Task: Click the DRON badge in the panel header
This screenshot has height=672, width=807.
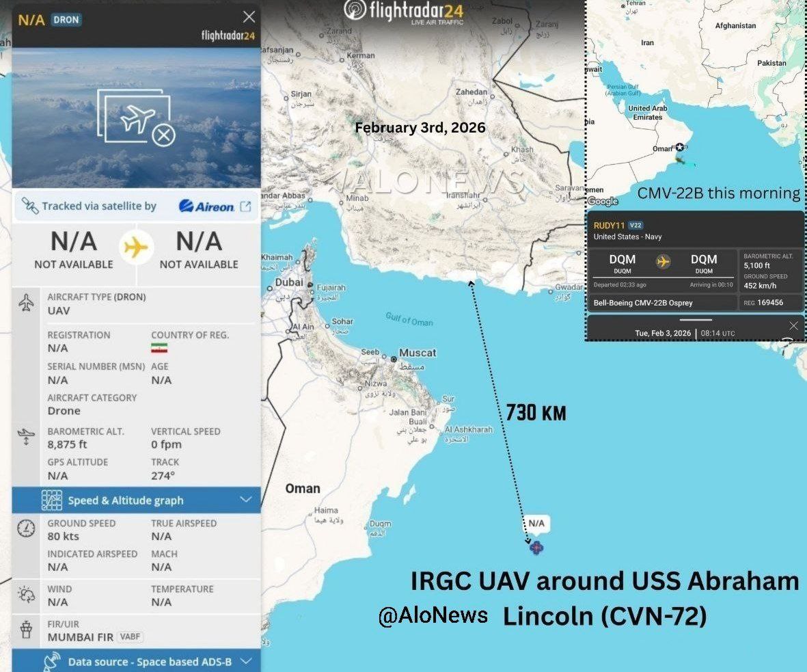Action: [66, 20]
